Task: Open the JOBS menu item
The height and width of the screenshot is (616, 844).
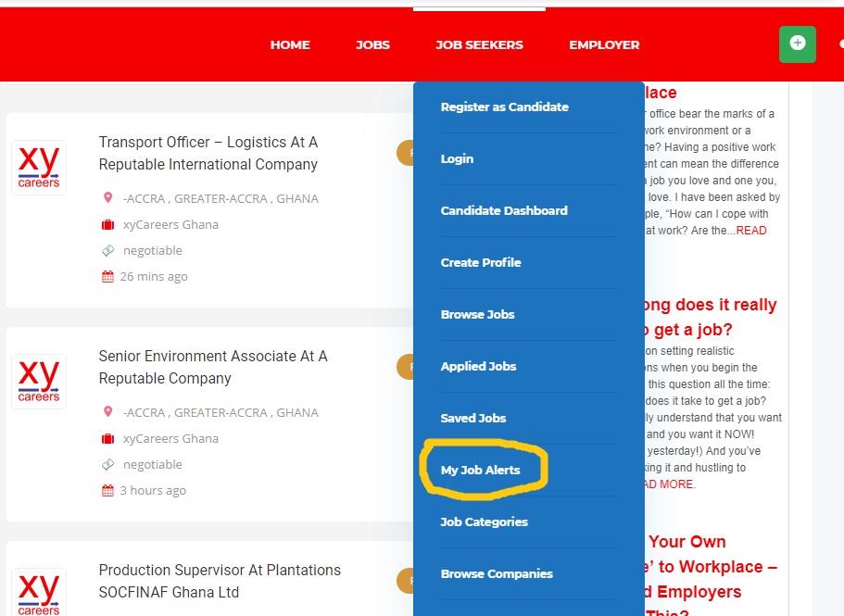Action: pos(372,44)
